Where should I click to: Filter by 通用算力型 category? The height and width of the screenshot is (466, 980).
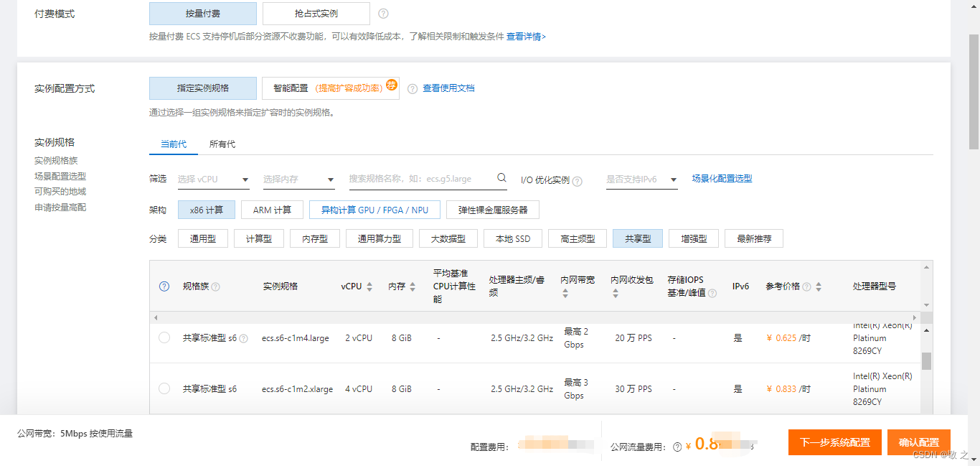point(380,239)
